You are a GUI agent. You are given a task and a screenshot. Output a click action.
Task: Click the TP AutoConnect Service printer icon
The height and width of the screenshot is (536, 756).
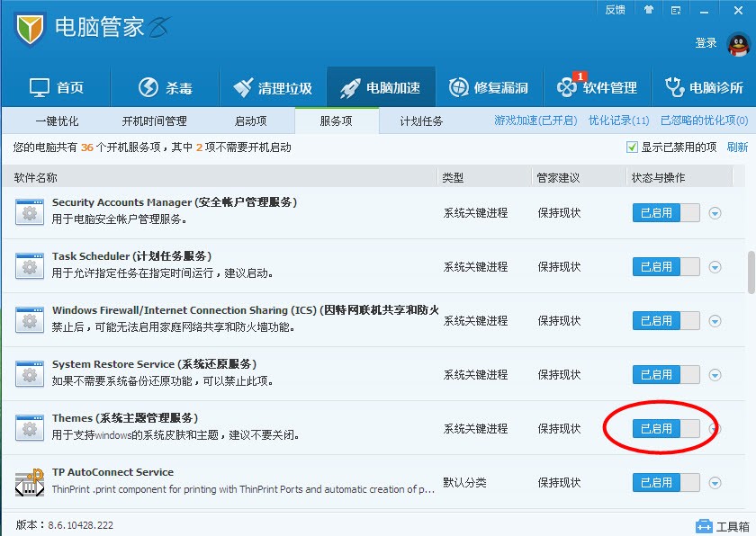30,482
